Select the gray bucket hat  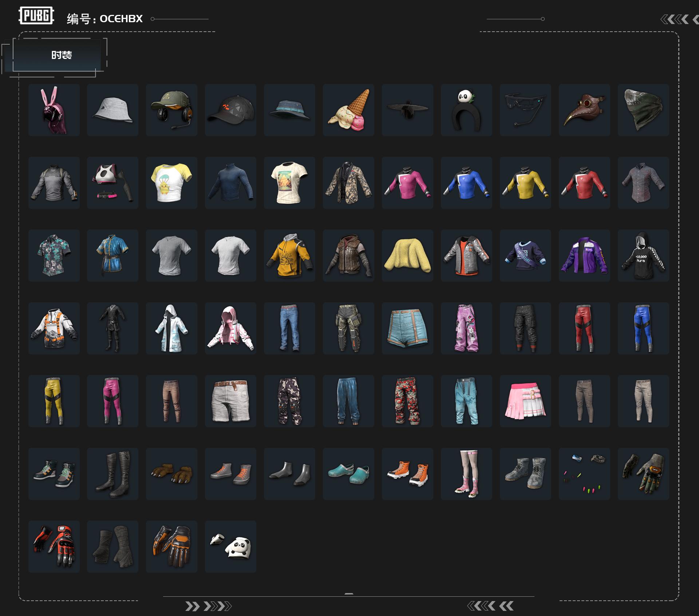pos(113,110)
